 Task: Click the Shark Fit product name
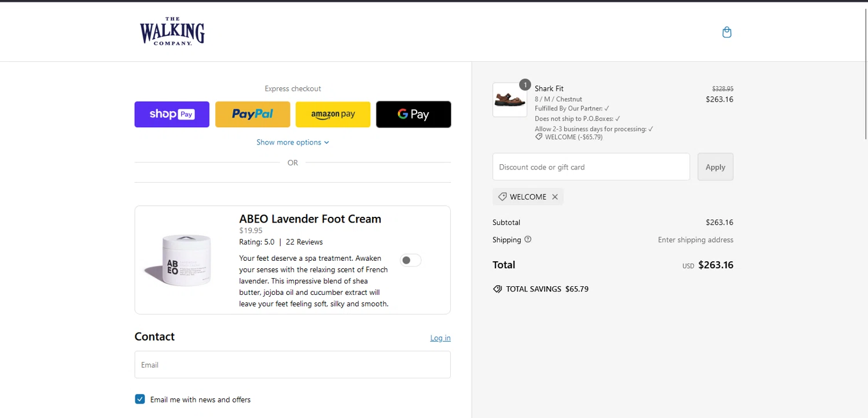pyautogui.click(x=549, y=88)
